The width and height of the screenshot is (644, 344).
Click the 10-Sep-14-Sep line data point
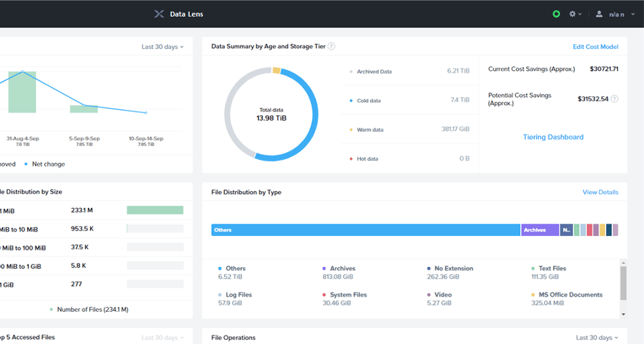click(x=147, y=112)
